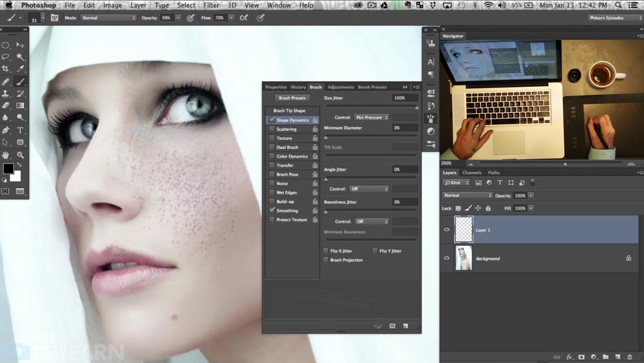The image size is (644, 363).
Task: Switch to the Brush Presets tab
Action: click(x=372, y=87)
